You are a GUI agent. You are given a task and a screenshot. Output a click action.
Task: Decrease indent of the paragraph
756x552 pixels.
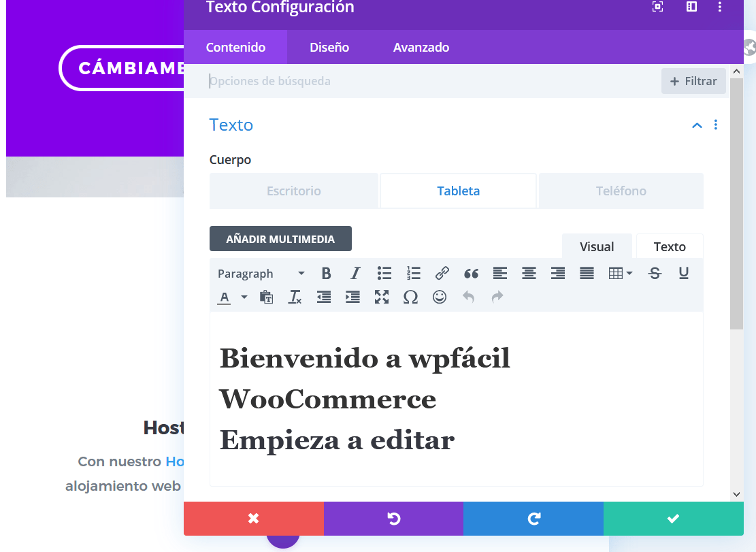pyautogui.click(x=324, y=297)
